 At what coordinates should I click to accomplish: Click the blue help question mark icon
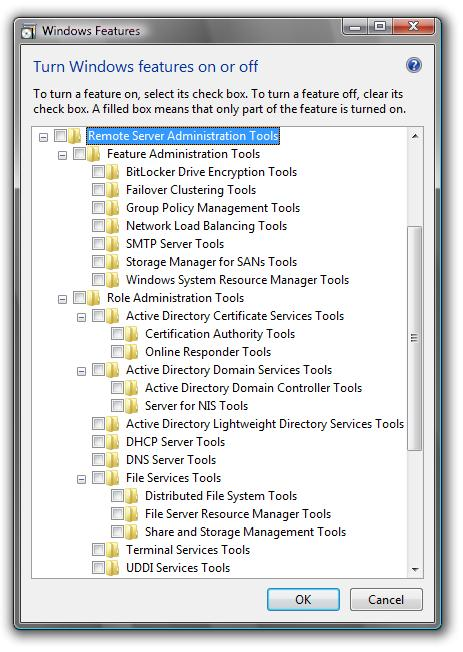[x=413, y=65]
